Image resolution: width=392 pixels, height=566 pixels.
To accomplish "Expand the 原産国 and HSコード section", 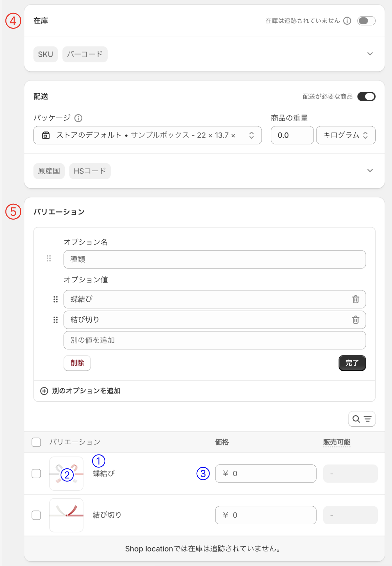I will [370, 170].
